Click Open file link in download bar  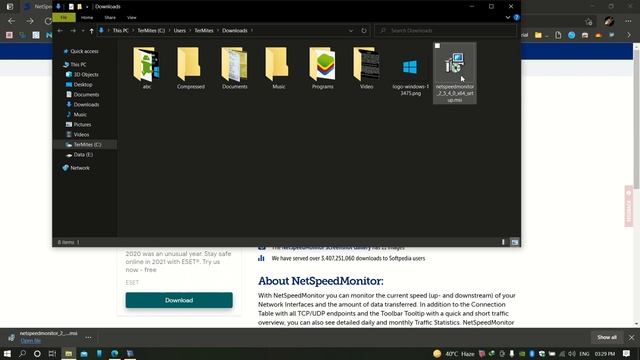(31, 341)
